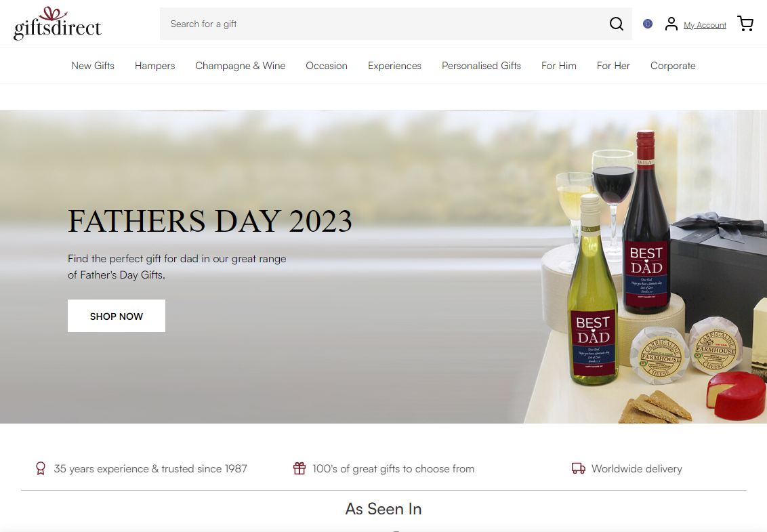767x532 pixels.
Task: Open the Champagne & Wine menu
Action: pyautogui.click(x=240, y=66)
